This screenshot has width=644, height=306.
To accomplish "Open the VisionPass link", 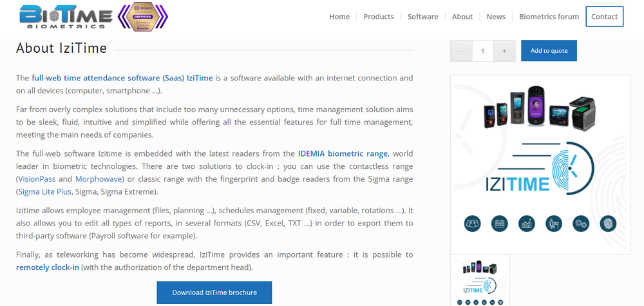I will click(x=37, y=179).
